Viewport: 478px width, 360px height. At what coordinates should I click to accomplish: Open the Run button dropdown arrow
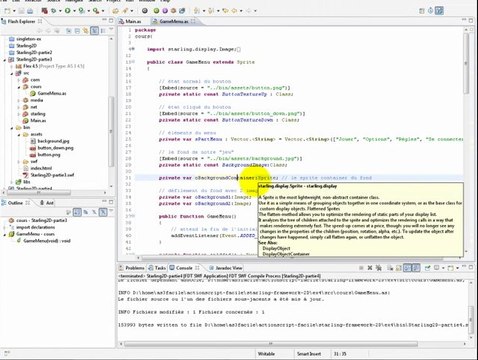[x=74, y=11]
